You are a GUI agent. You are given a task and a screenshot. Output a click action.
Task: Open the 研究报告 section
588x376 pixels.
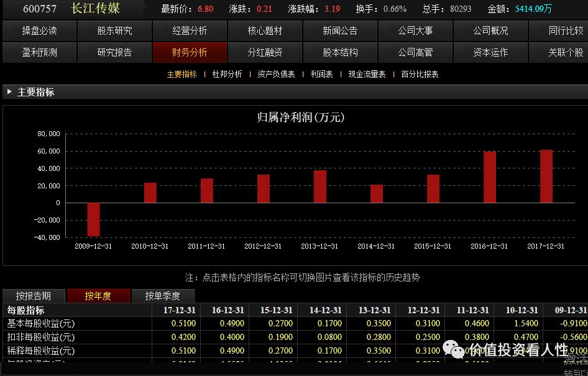pyautogui.click(x=115, y=52)
